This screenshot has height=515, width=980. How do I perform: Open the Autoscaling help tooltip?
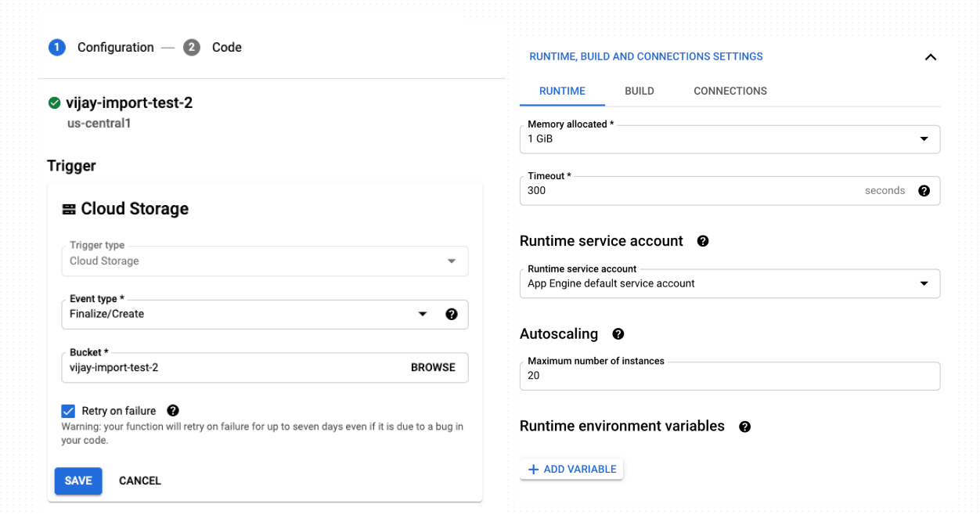[618, 334]
